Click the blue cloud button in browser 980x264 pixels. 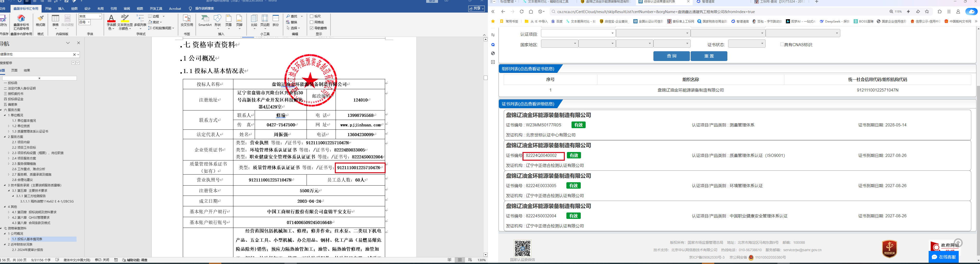(971, 12)
